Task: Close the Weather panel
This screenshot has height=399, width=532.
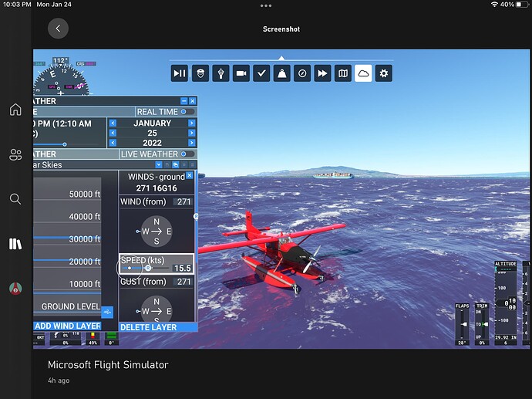Action: [193, 101]
